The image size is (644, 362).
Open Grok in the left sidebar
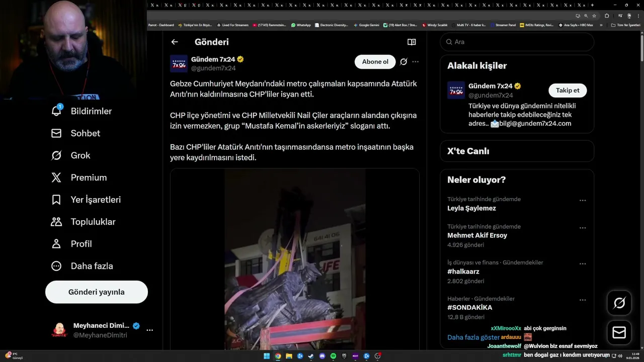tap(70, 155)
